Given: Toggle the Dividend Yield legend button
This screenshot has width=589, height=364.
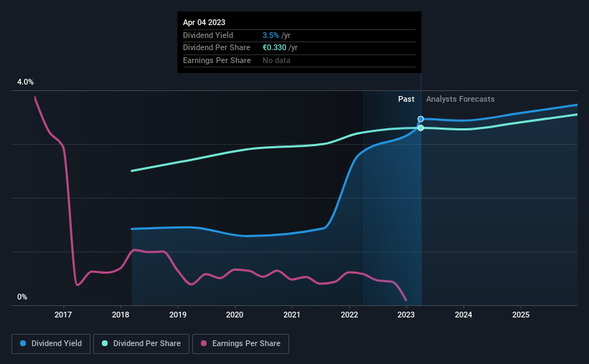Looking at the screenshot, I should point(51,344).
